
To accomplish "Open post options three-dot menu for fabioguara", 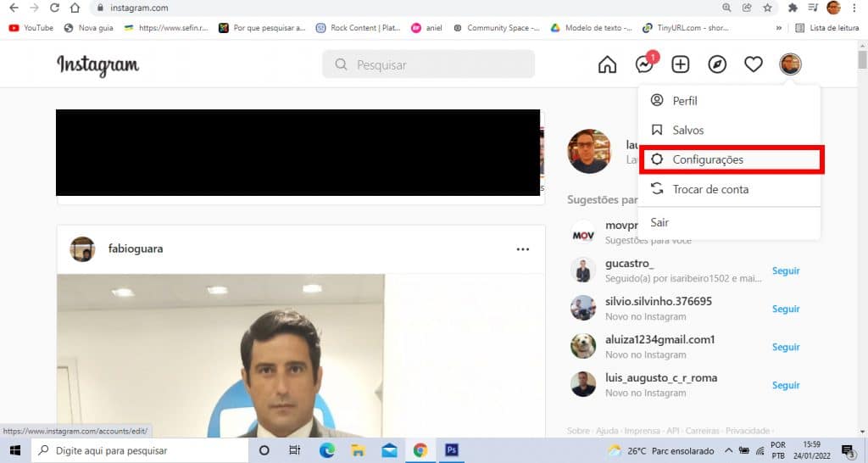I will 522,249.
